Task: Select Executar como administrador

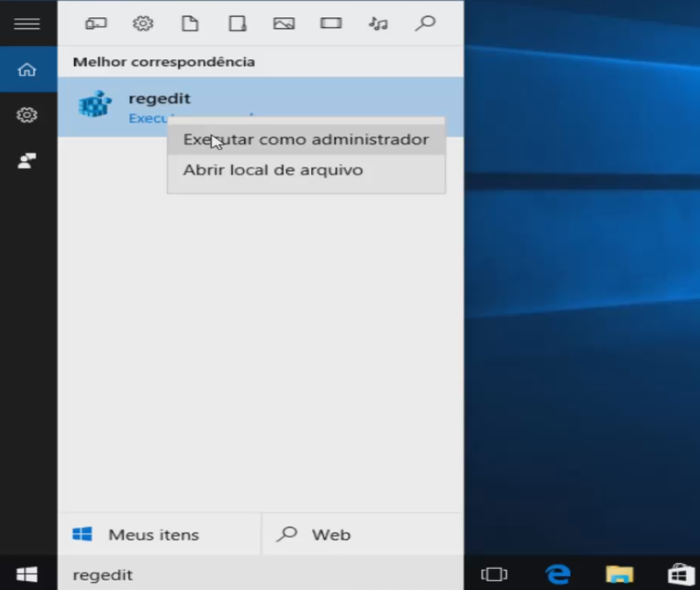Action: [306, 139]
